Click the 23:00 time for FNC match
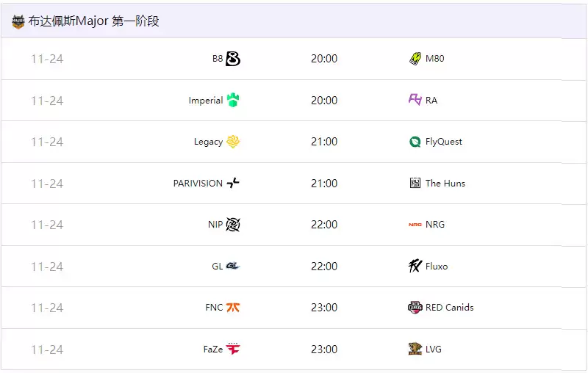This screenshot has height=373, width=588. click(x=324, y=308)
